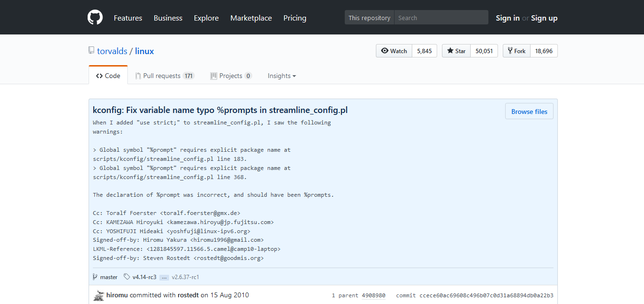Open the v2.6.37-rc1 tag link
The height and width of the screenshot is (304, 644).
click(x=185, y=277)
